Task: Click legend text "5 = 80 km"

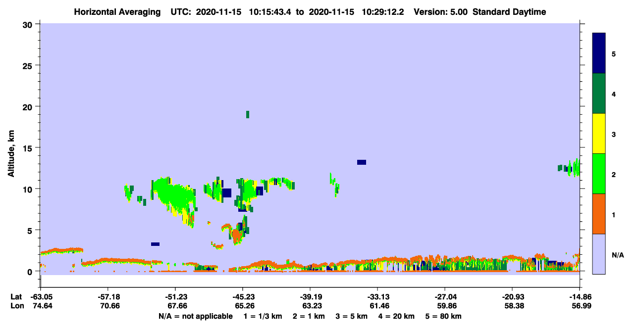Action: point(444,316)
